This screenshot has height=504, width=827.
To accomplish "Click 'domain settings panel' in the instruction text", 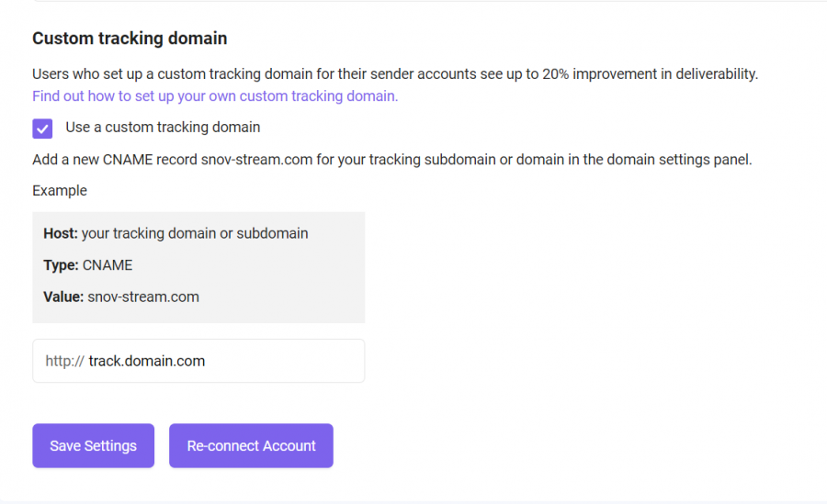I will 679,160.
